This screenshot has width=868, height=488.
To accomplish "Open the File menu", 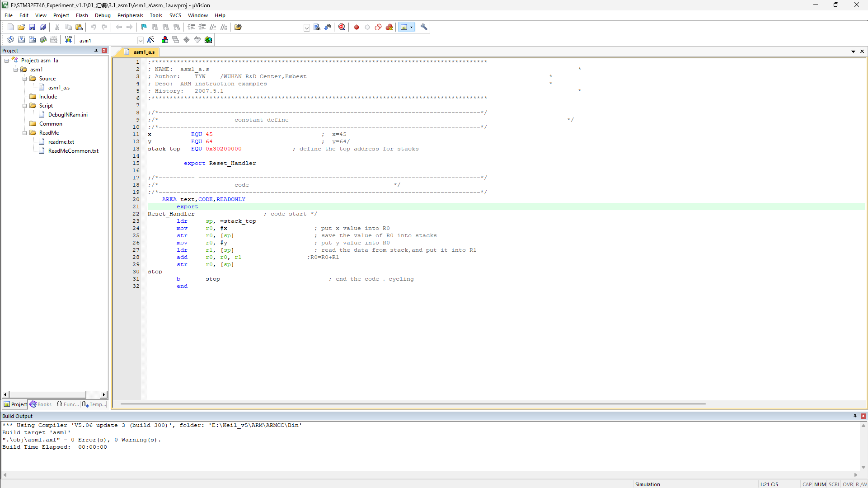I will 9,15.
